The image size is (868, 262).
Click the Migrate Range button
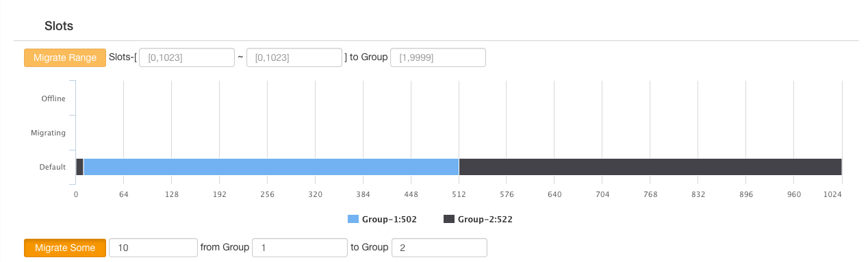[65, 57]
